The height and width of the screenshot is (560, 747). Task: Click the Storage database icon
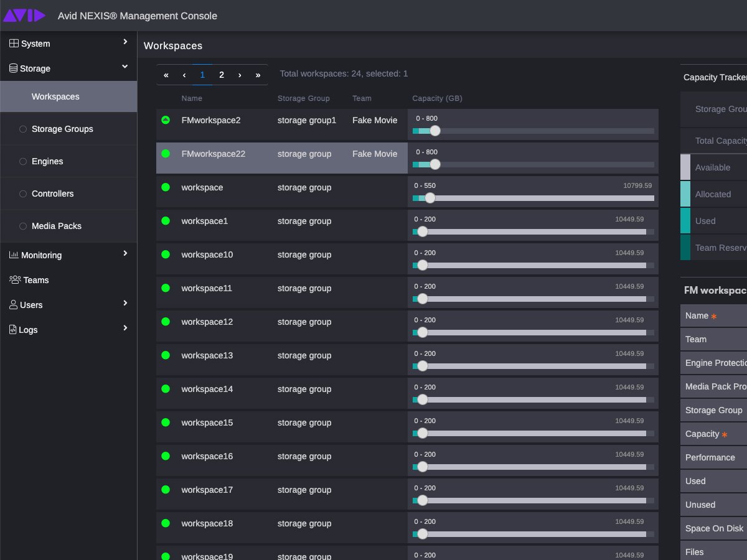[13, 68]
